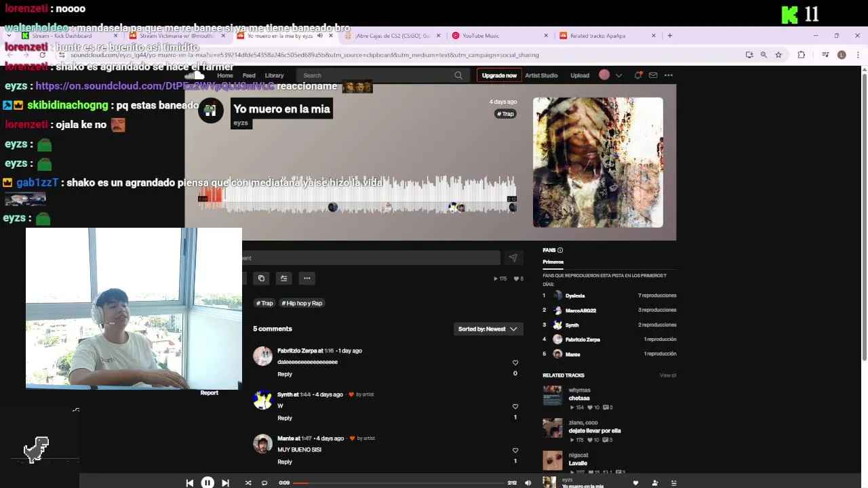Like the track from the bottom player
The image size is (868, 488).
(x=635, y=483)
